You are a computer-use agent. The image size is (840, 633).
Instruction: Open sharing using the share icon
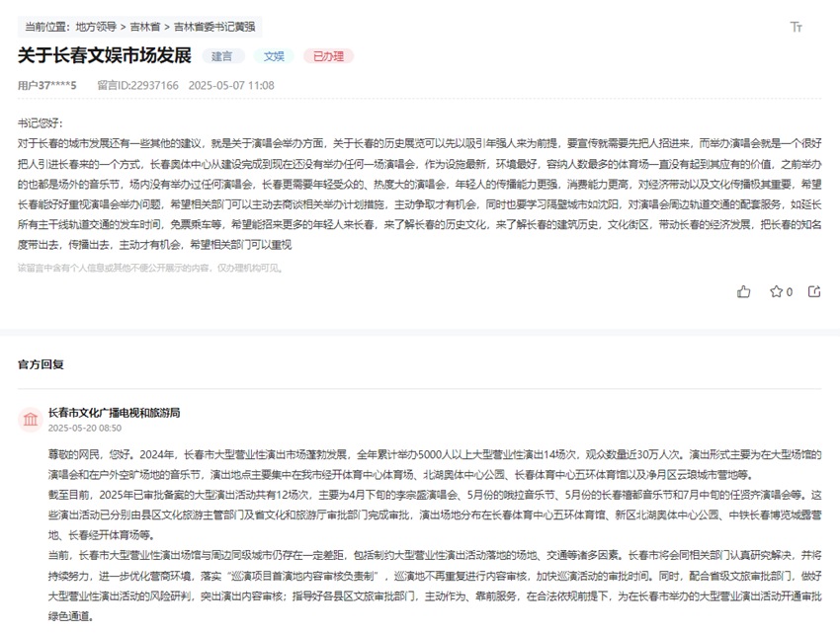point(813,291)
